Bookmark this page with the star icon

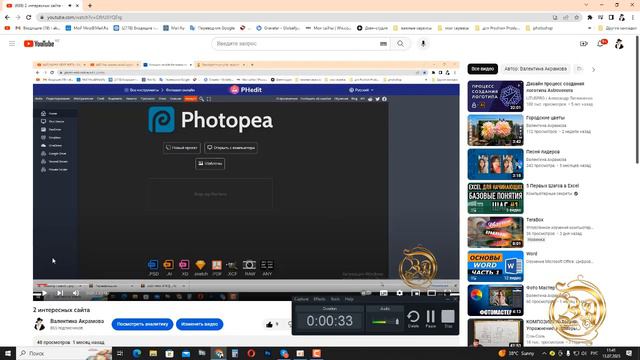click(x=577, y=18)
